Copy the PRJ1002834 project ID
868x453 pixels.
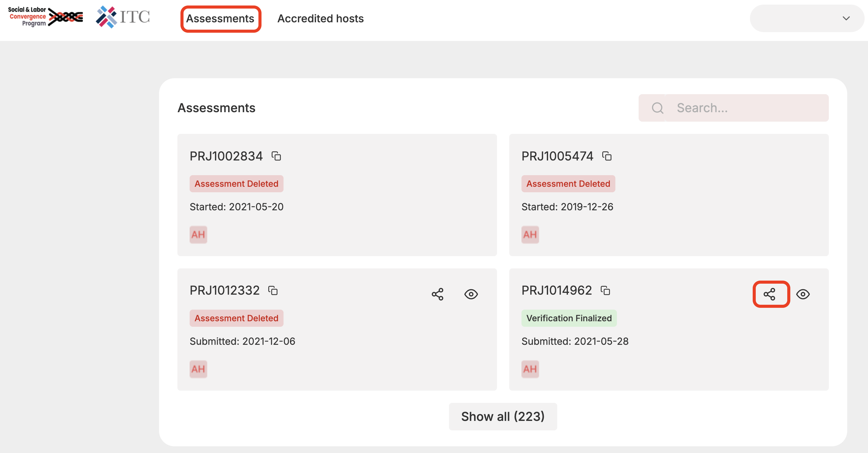click(x=276, y=156)
